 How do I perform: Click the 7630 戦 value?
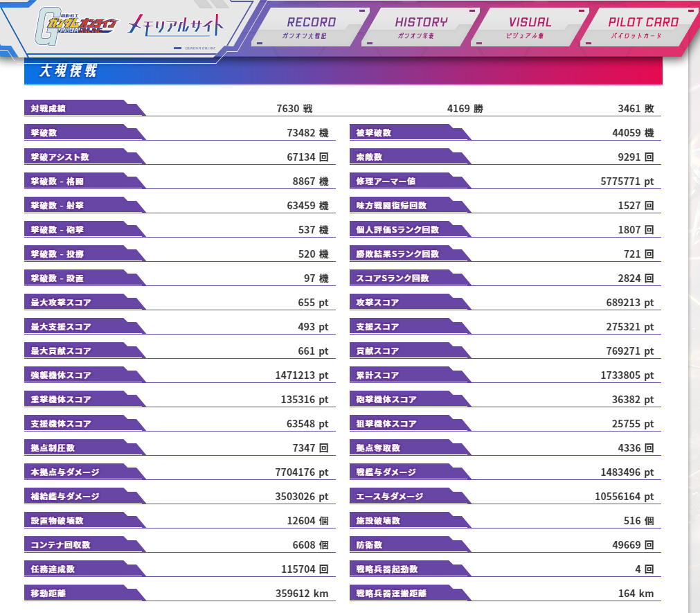pos(294,109)
